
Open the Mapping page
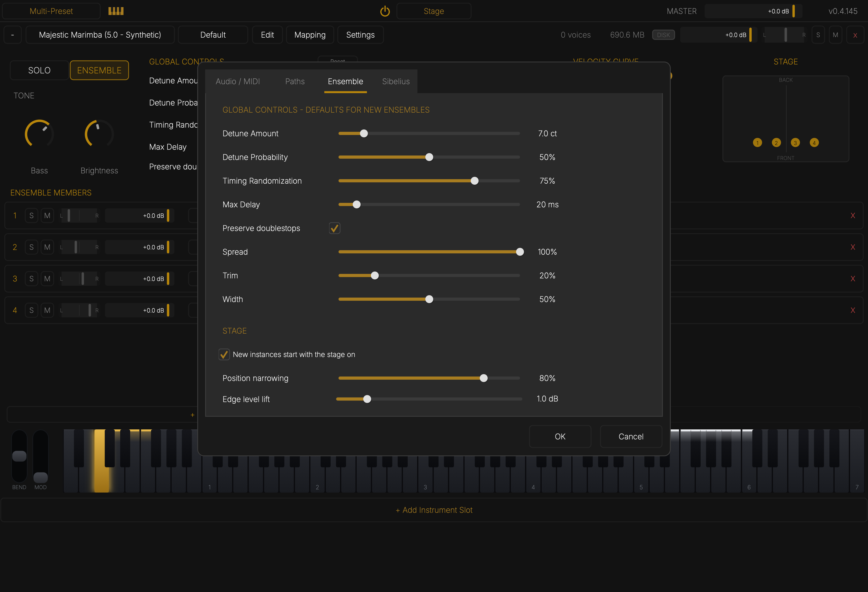(310, 35)
